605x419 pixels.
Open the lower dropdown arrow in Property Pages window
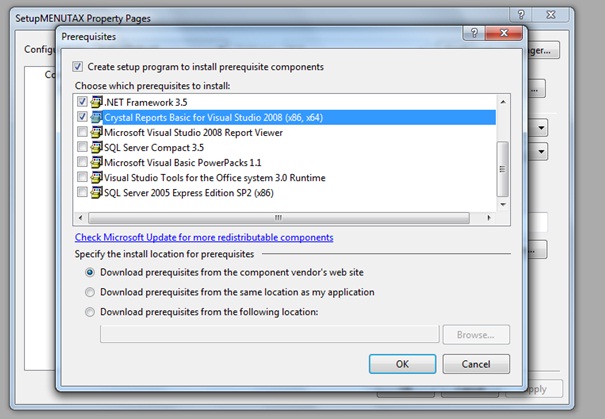(x=541, y=152)
